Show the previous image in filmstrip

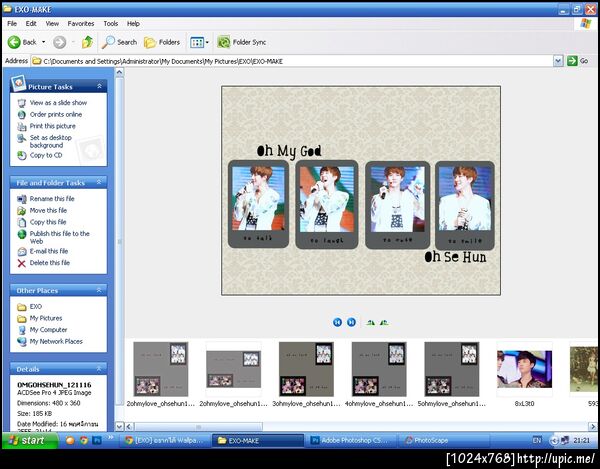337,322
